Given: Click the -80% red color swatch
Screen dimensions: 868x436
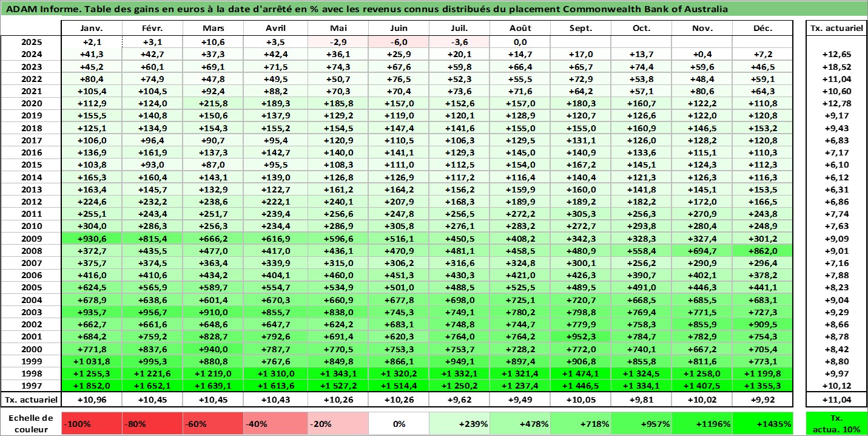Looking at the screenshot, I should 153,424.
